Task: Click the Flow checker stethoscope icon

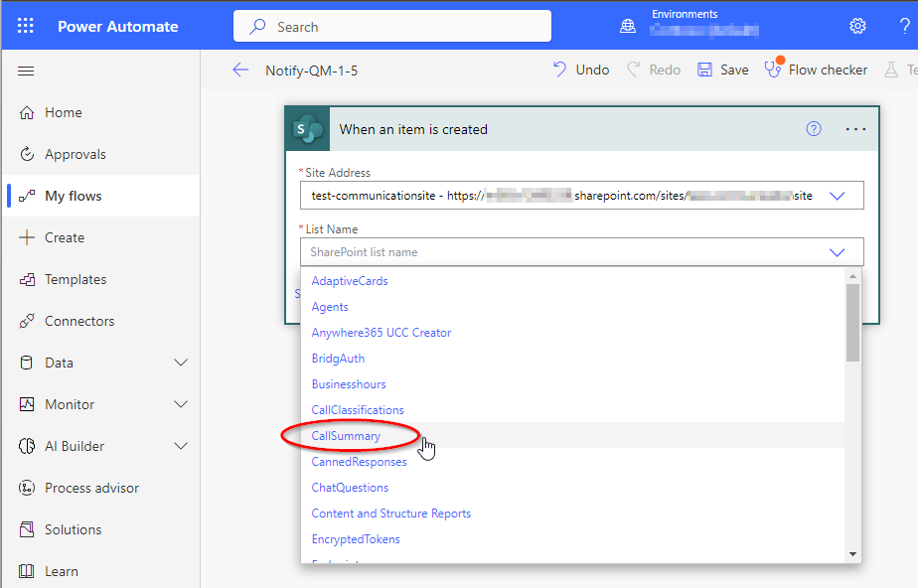Action: pos(773,70)
